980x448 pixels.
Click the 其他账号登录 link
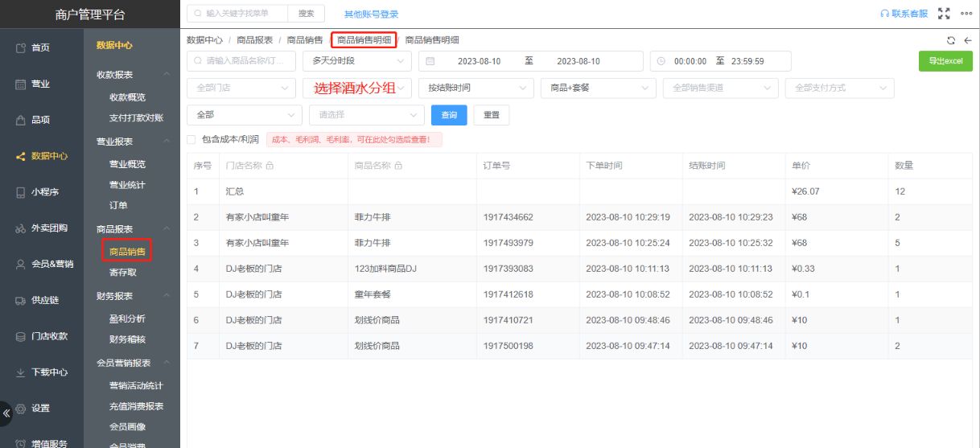(371, 14)
